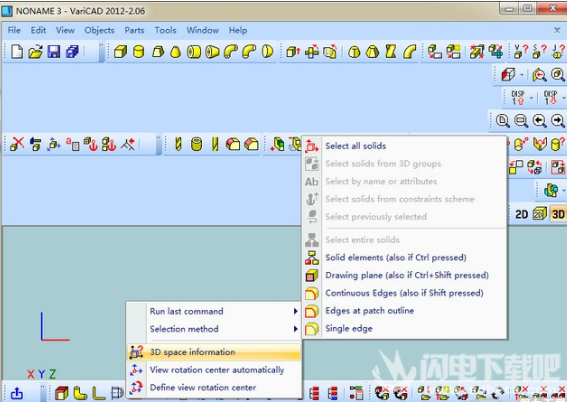This screenshot has width=567, height=402.
Task: Open the Parts menu
Action: point(135,30)
